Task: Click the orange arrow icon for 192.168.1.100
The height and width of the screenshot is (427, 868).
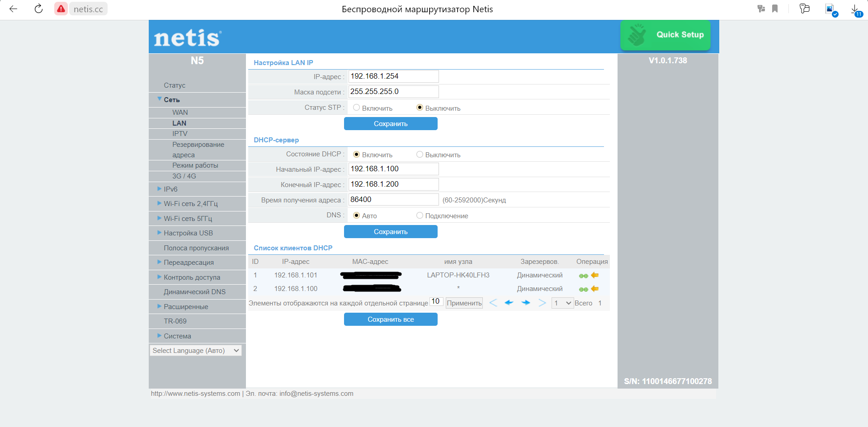Action: coord(595,289)
